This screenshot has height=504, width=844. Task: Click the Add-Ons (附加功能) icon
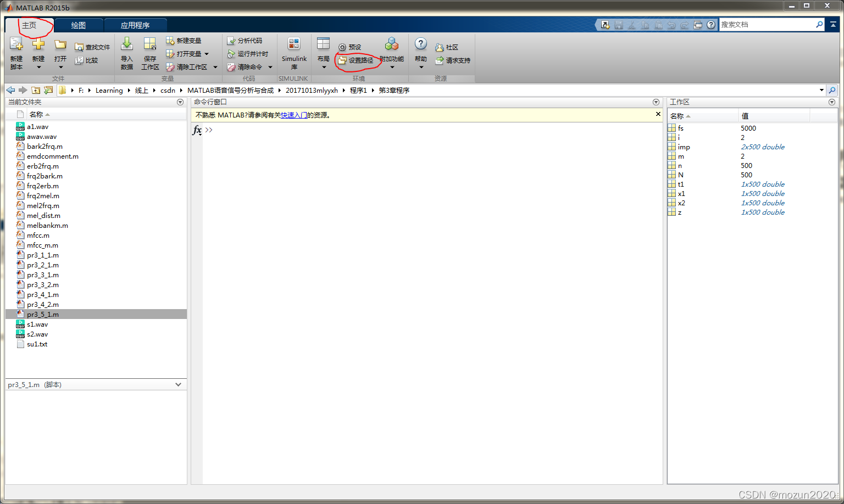tap(392, 44)
